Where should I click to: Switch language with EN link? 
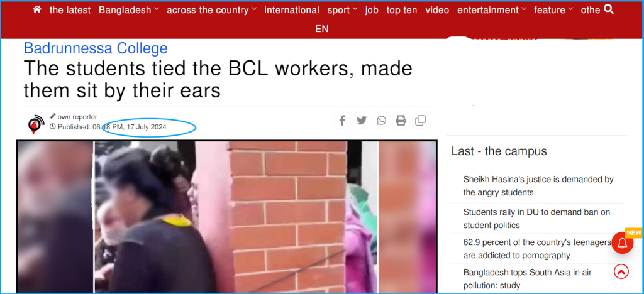[322, 29]
